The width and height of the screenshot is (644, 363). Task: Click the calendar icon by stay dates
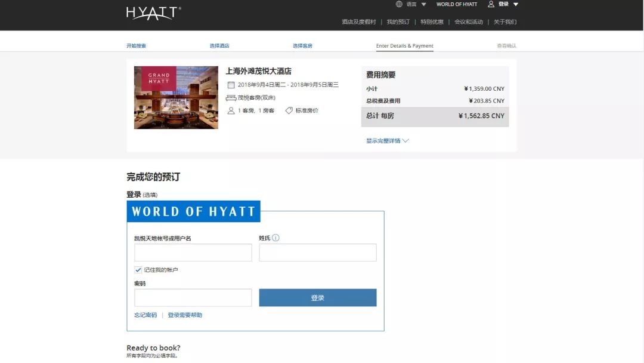[231, 85]
